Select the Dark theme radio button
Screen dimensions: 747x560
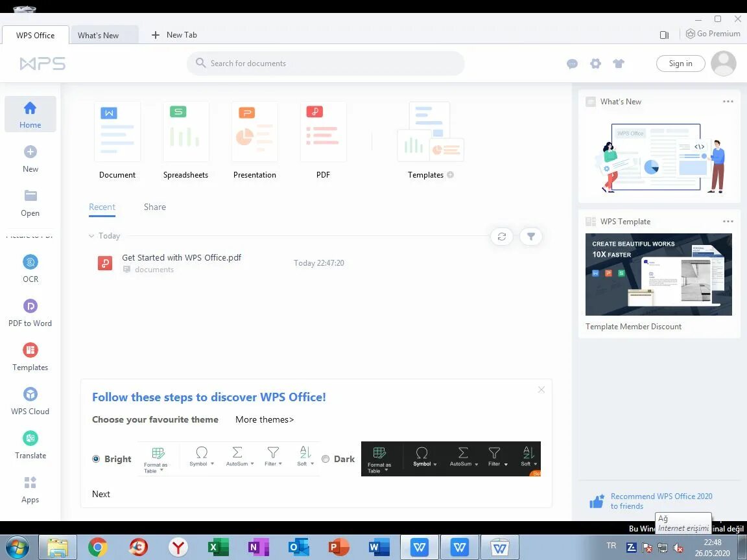coord(326,459)
